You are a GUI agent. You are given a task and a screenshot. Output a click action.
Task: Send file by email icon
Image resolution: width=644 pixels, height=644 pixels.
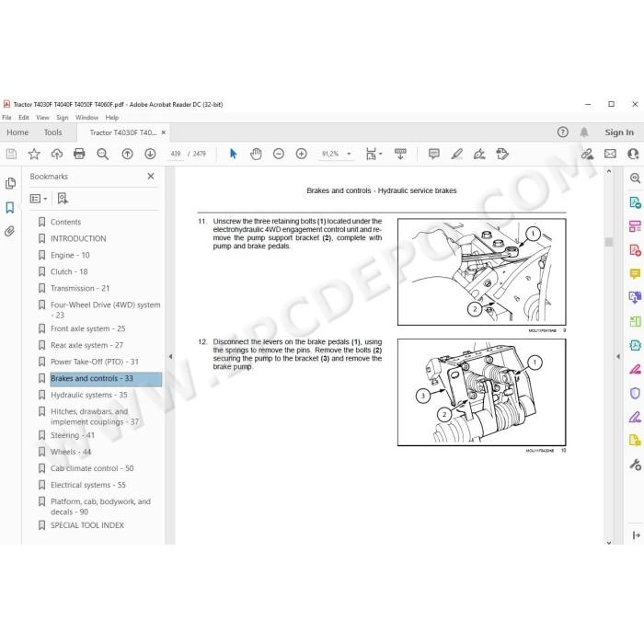point(610,154)
